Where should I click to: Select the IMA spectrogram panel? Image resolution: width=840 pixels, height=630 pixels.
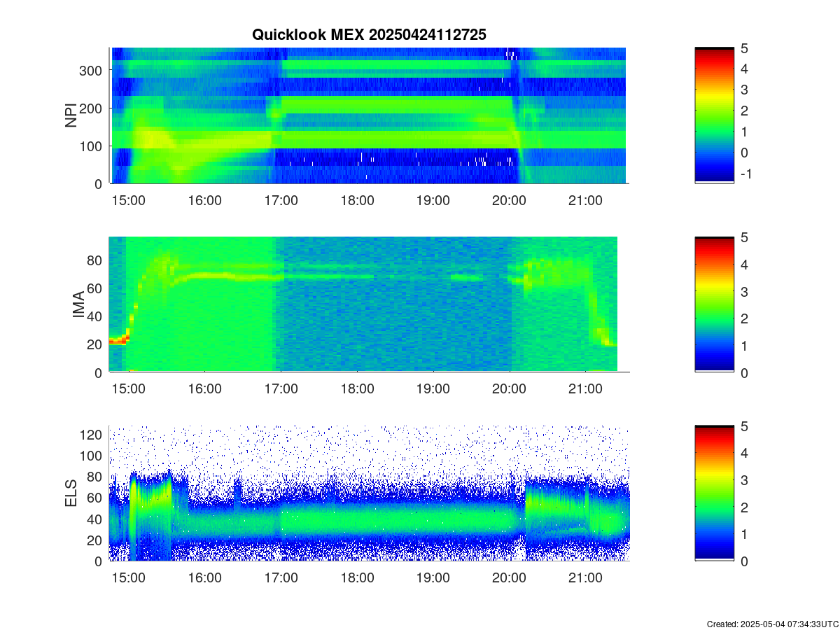(x=368, y=304)
